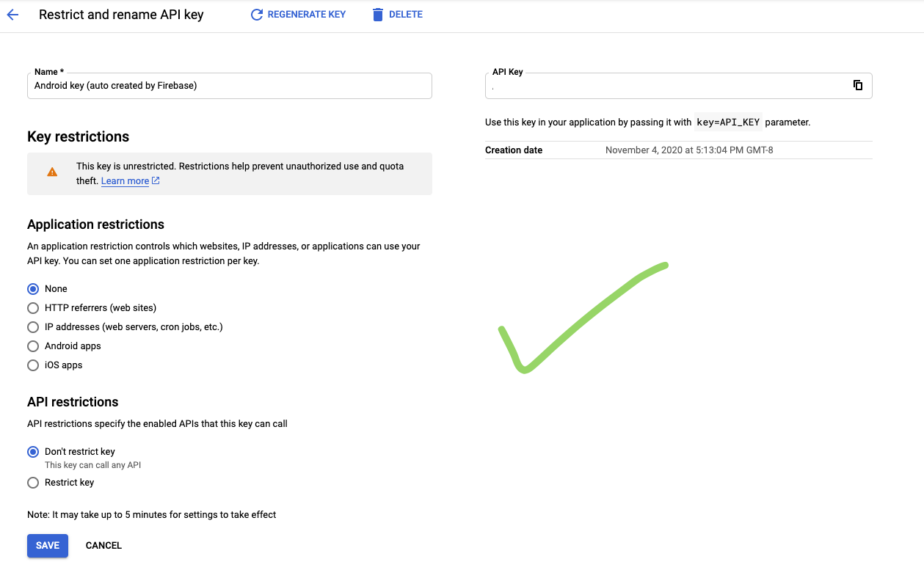
Task: Click the Regenerate Key refresh icon
Action: [257, 15]
